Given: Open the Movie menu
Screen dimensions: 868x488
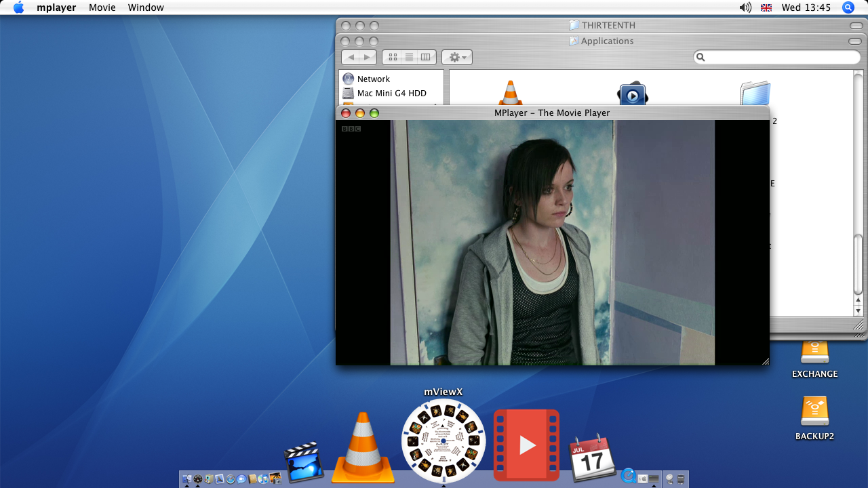Looking at the screenshot, I should tap(102, 7).
